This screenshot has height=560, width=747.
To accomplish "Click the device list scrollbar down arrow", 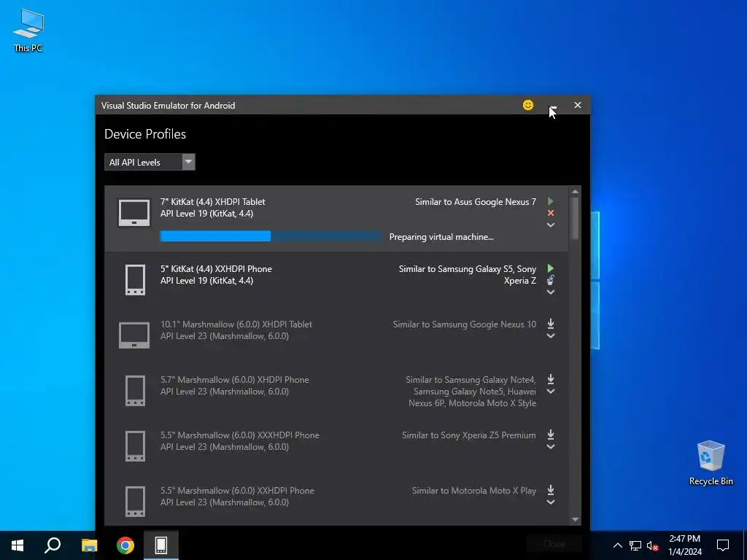I will 575,519.
